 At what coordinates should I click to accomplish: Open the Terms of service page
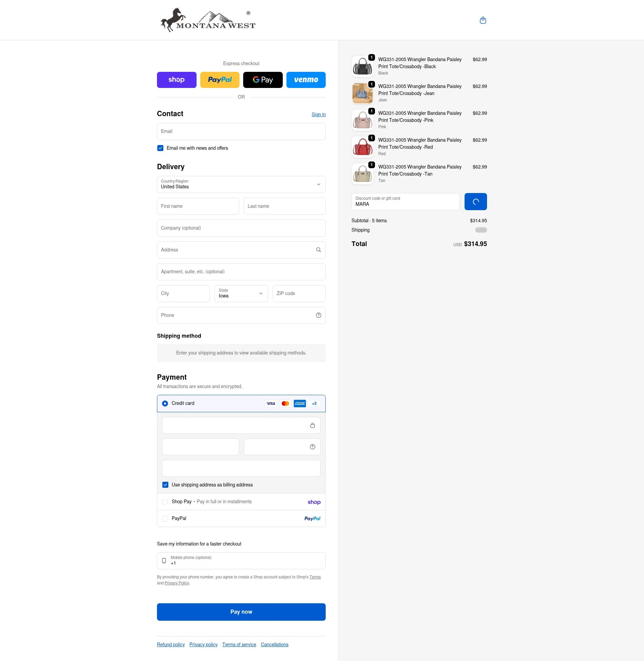(239, 645)
